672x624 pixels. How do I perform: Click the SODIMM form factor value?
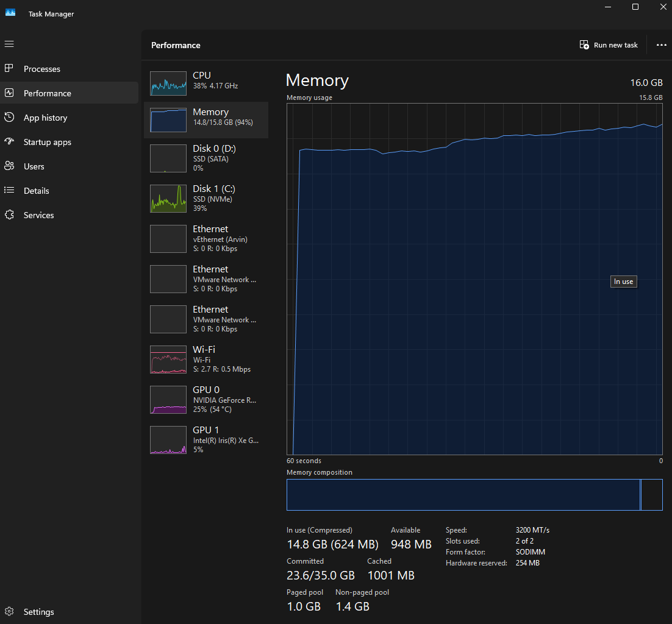[530, 552]
